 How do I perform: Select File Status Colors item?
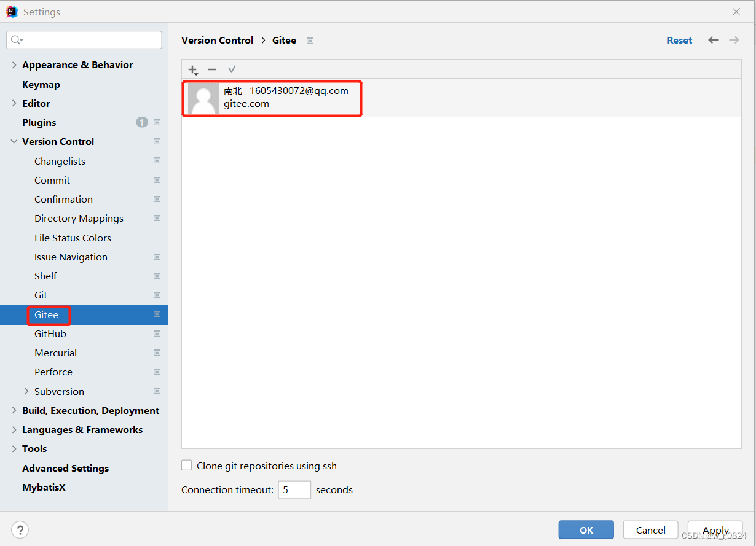click(73, 238)
